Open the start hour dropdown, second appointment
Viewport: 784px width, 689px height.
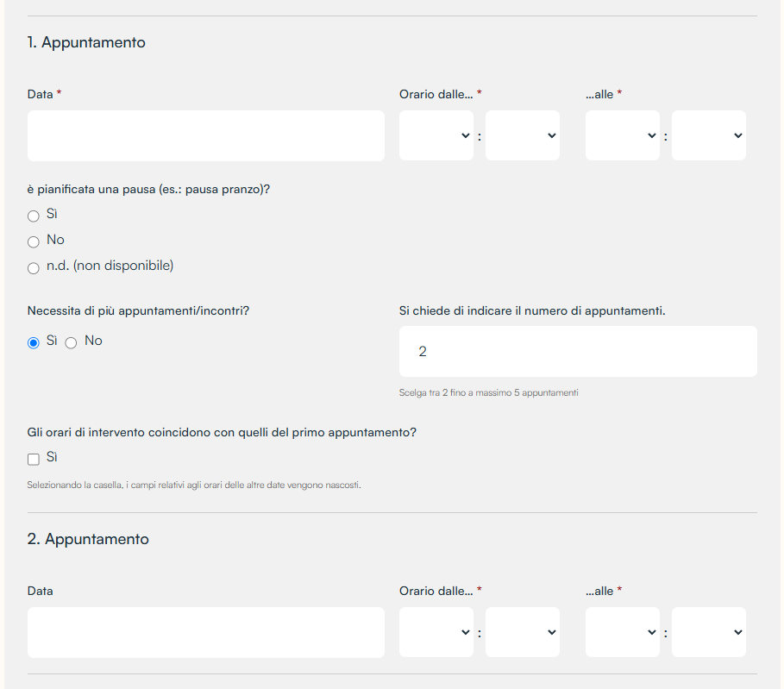click(436, 632)
